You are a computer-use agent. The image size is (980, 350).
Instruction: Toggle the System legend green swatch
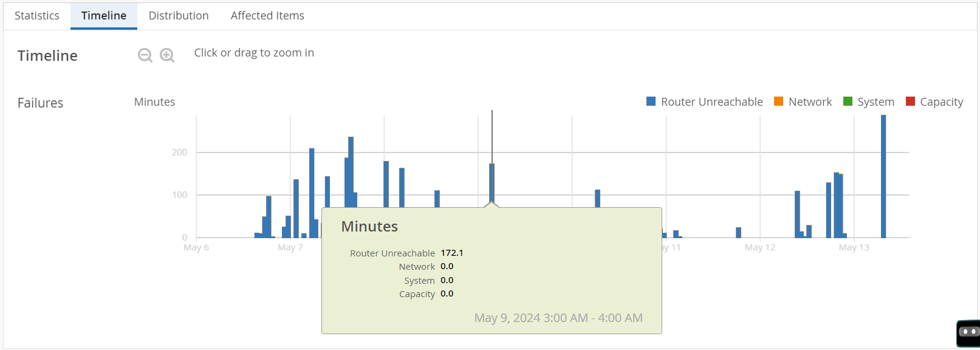[848, 101]
